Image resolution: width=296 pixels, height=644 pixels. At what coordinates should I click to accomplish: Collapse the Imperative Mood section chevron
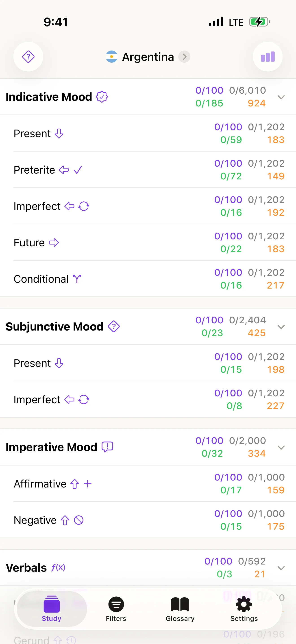pos(281,447)
